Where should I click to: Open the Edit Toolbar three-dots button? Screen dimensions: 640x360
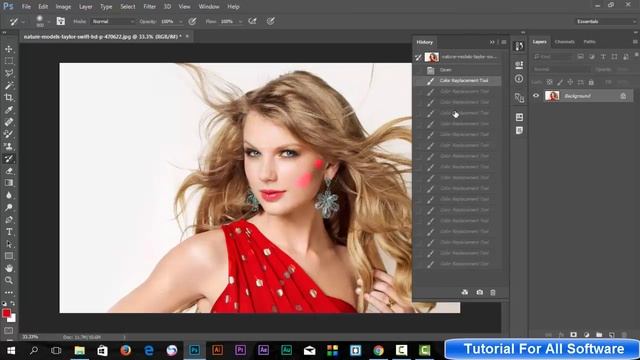(x=9, y=293)
